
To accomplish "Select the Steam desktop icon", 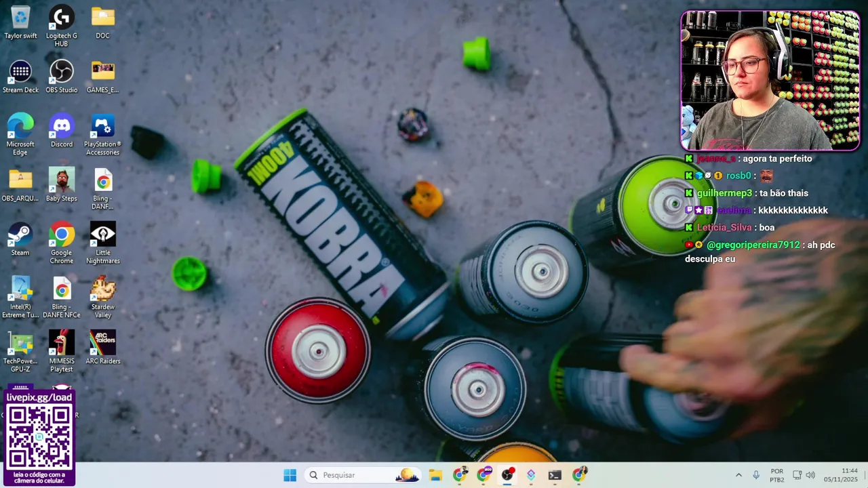I will coord(20,239).
